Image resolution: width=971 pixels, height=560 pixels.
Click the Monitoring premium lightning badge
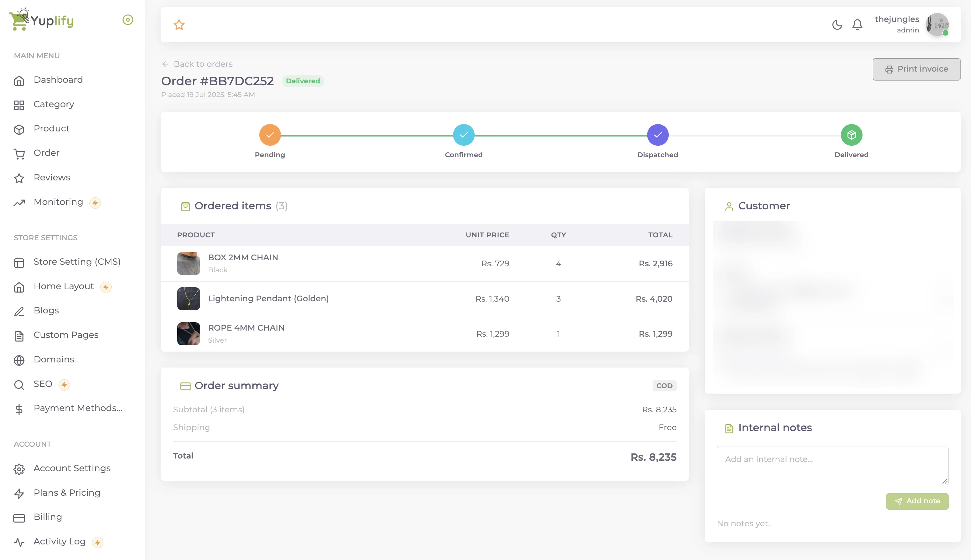tap(95, 203)
